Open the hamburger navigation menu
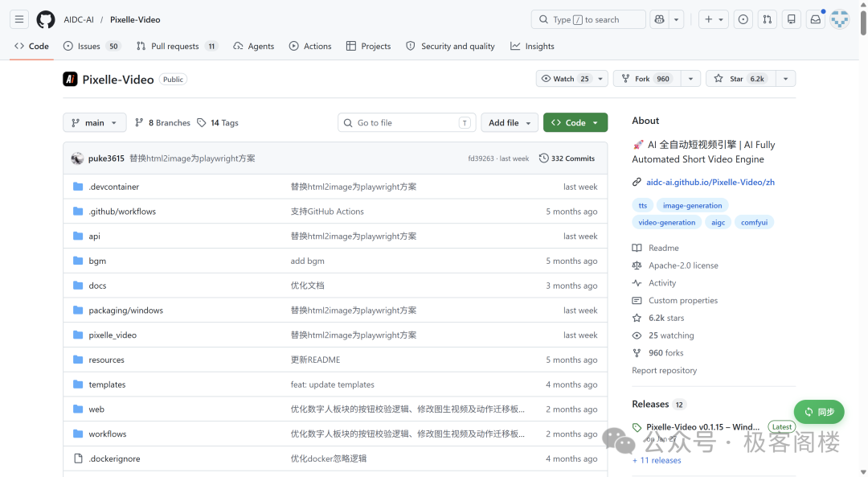 (x=18, y=19)
